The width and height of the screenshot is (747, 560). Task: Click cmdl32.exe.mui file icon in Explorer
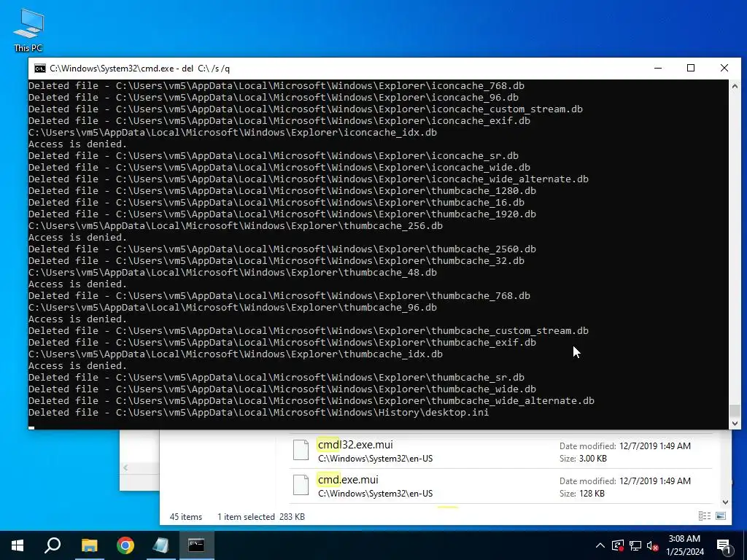pos(301,450)
